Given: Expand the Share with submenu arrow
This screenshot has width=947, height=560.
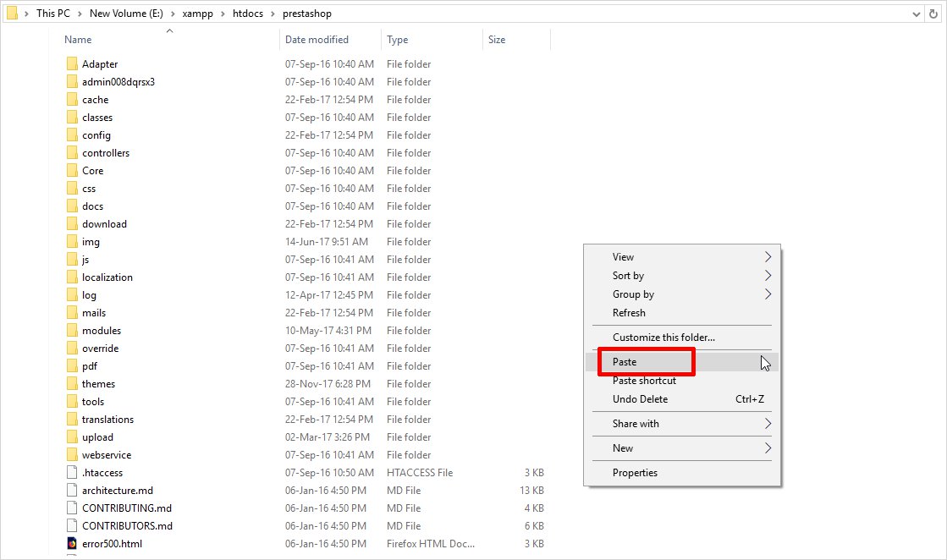Looking at the screenshot, I should 768,424.
